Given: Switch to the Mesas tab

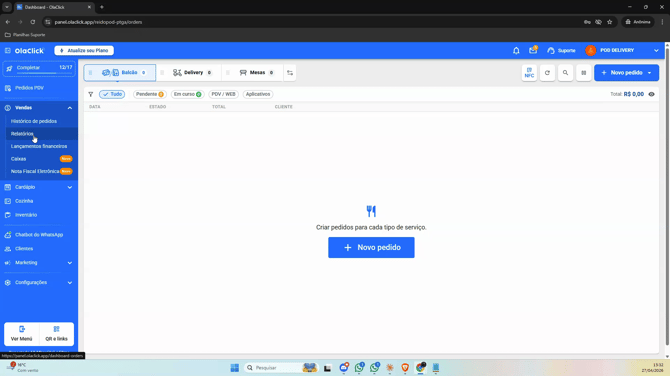Looking at the screenshot, I should click(256, 73).
